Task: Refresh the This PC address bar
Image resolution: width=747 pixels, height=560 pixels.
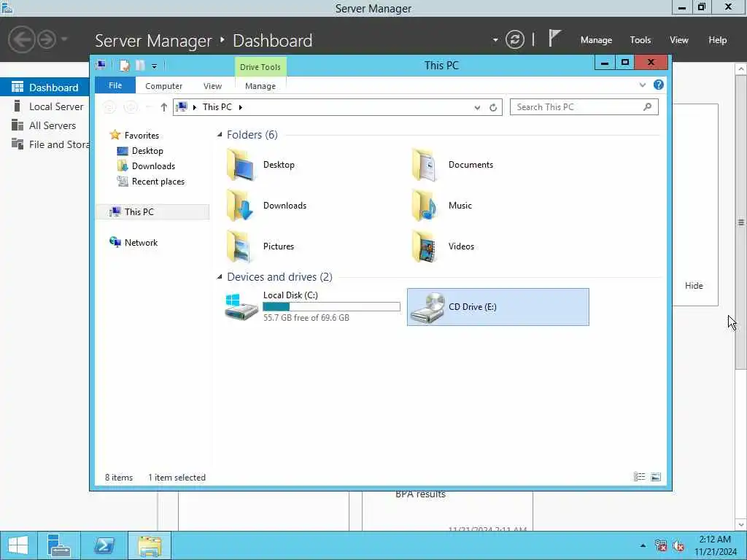Action: pyautogui.click(x=493, y=108)
